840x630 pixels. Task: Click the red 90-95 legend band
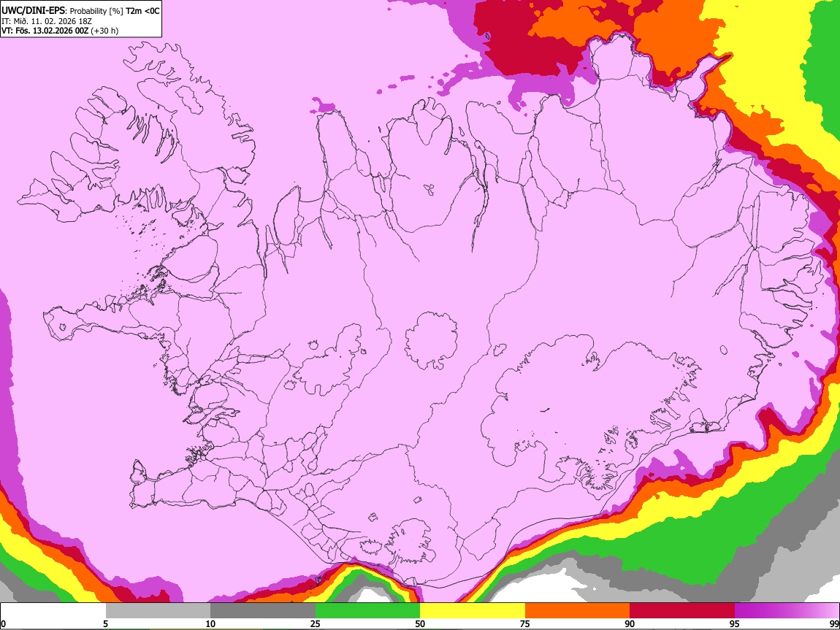682,610
